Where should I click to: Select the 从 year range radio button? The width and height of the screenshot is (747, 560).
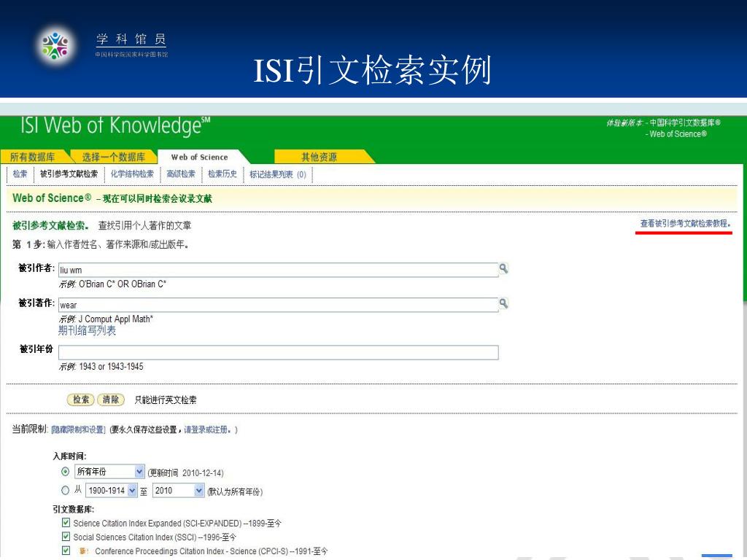click(65, 490)
